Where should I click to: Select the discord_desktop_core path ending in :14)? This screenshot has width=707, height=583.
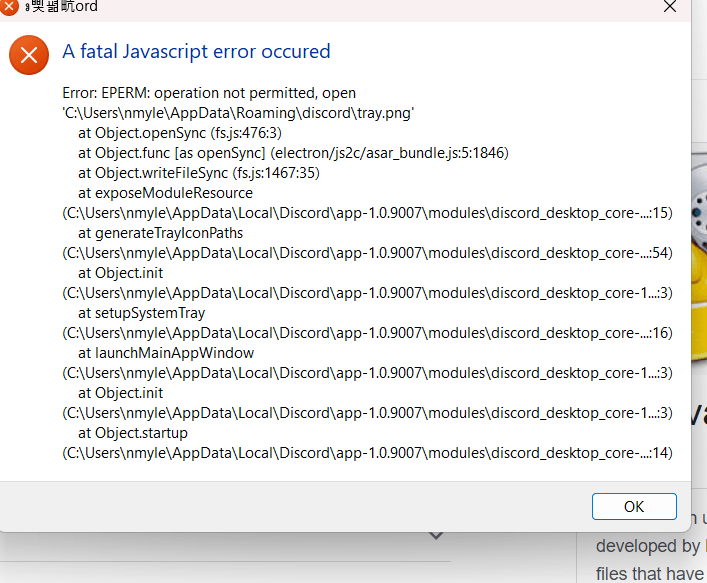pos(367,453)
